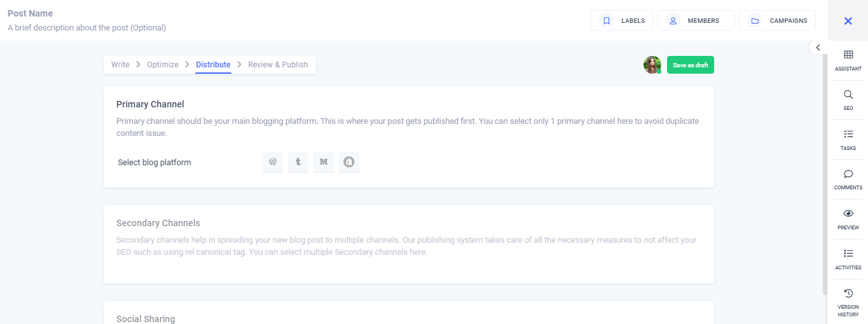
Task: Show the post Preview
Action: tap(848, 219)
